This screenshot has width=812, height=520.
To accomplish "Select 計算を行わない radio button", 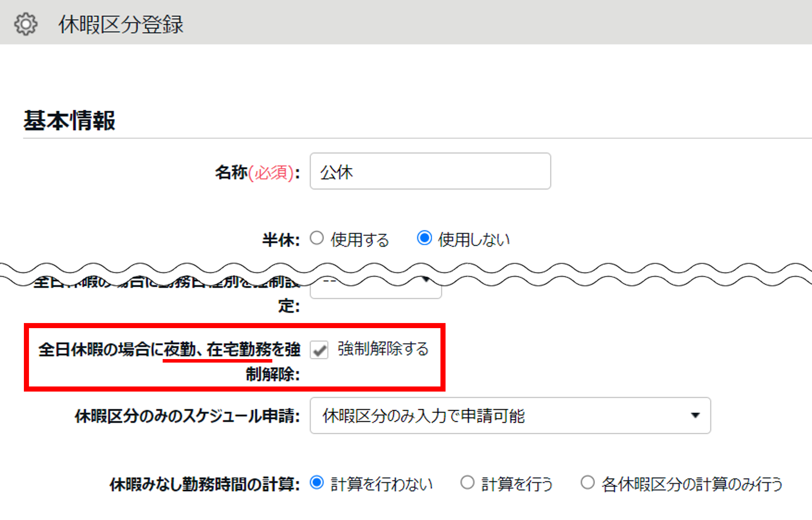I will pyautogui.click(x=317, y=483).
